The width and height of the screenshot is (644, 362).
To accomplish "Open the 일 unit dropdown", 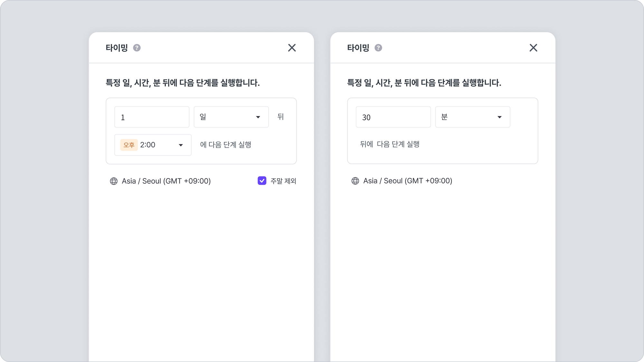I will pos(231,117).
